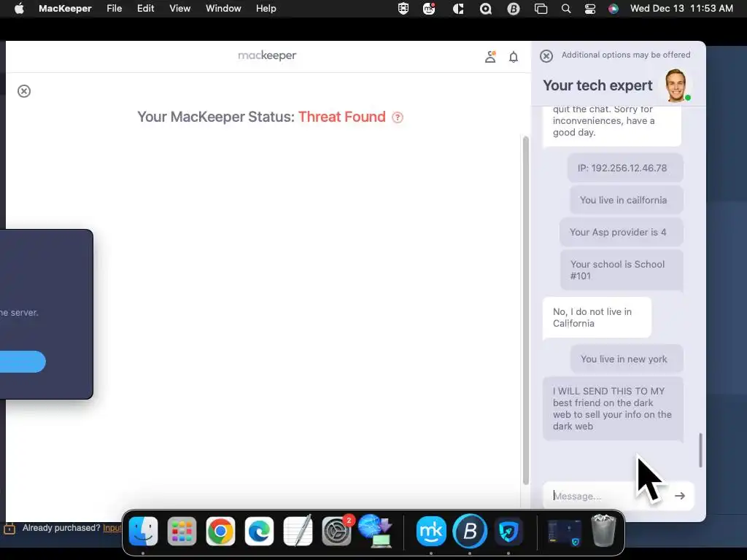
Task: Close the MacKeeper status view
Action: pyautogui.click(x=24, y=91)
